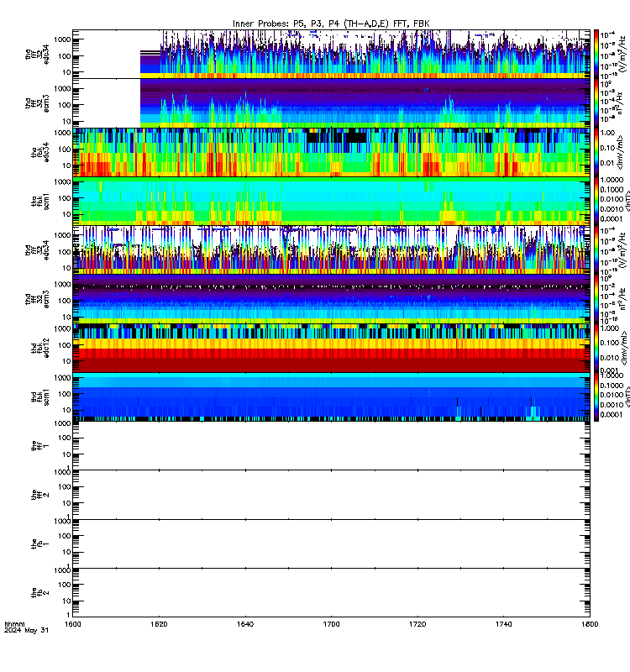Click the <|mV/m|> unit label of thd fbk edc12
Screen dimensions: 630x672
tap(626, 348)
